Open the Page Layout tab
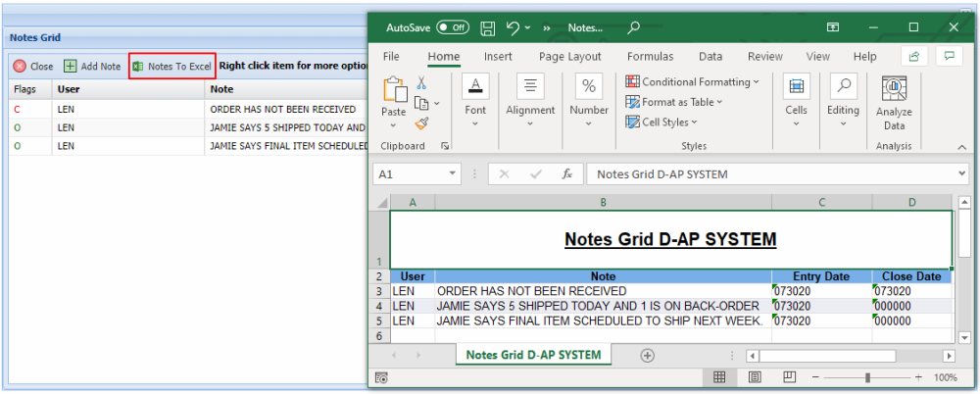This screenshot has width=980, height=394. tap(570, 56)
